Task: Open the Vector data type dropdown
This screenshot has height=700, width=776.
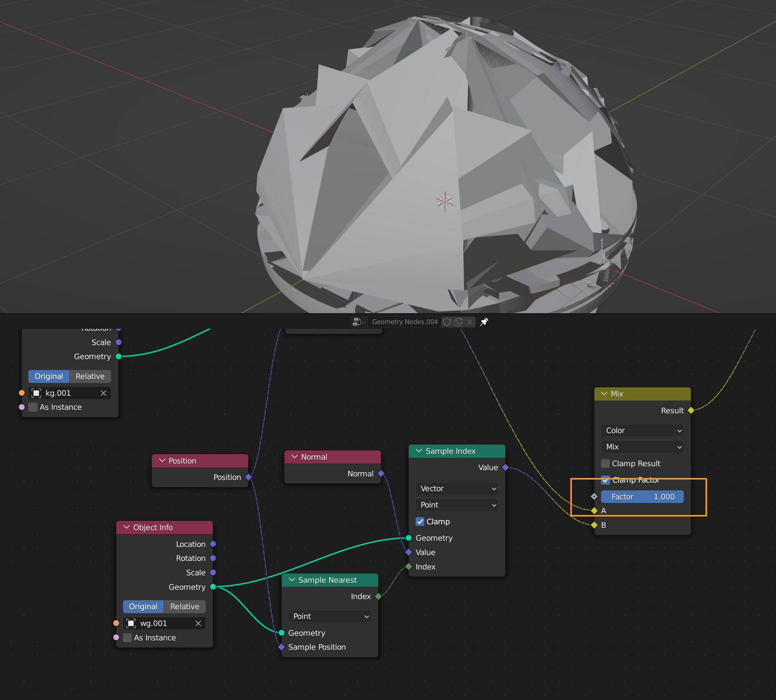Action: click(x=457, y=488)
